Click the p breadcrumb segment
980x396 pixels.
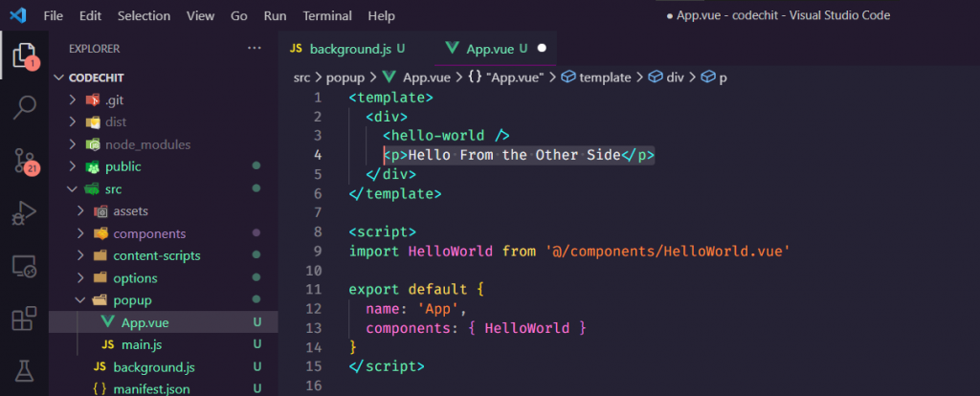tap(714, 77)
